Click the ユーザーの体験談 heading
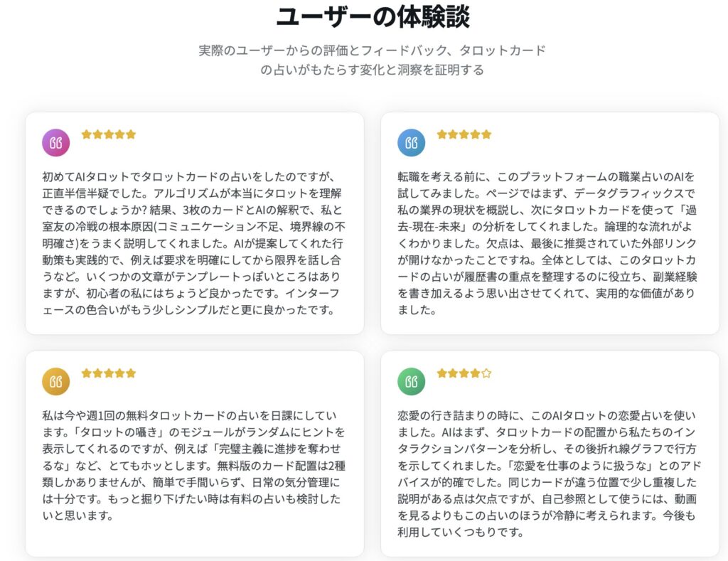Image resolution: width=728 pixels, height=561 pixels. tap(373, 17)
